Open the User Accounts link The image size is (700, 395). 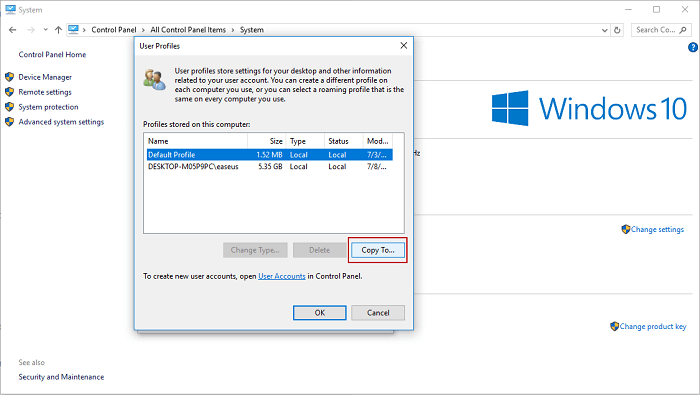(282, 276)
